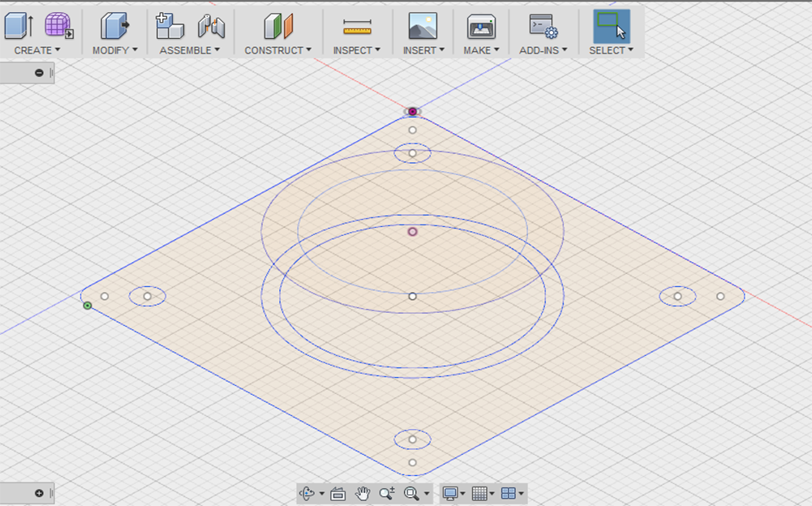The height and width of the screenshot is (506, 812).
Task: Click the magenta origin point atop the plate
Action: 412,111
